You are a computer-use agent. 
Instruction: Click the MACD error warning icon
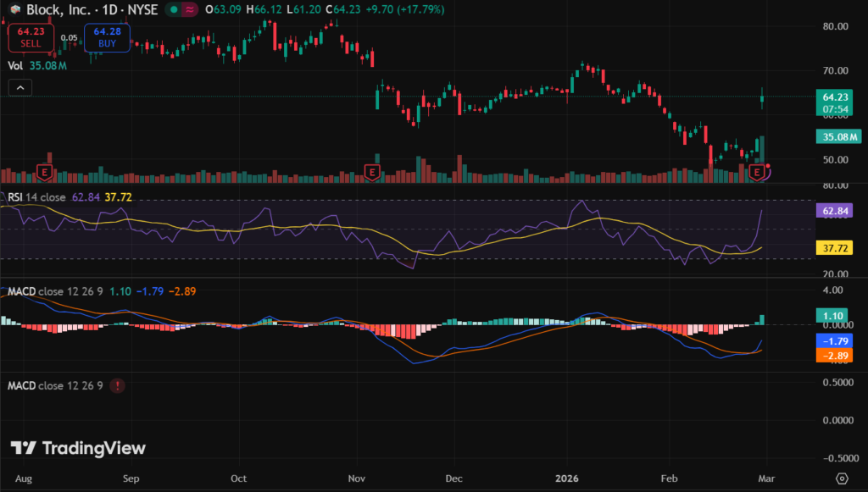(116, 385)
